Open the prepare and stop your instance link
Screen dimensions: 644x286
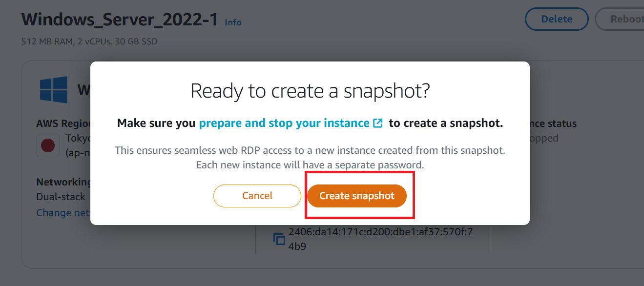point(284,123)
